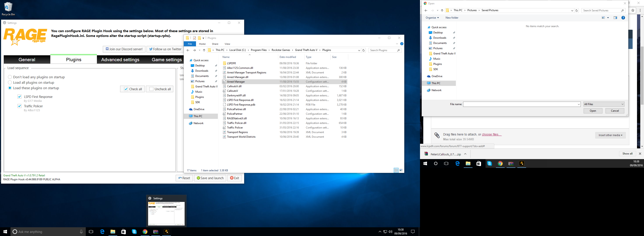
Task: Click the paperclip attach icon
Action: [437, 135]
